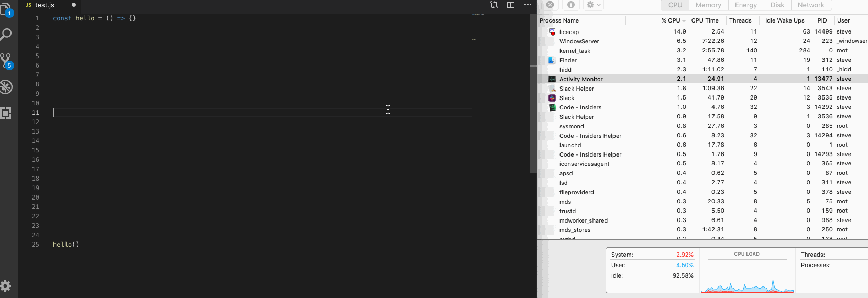Click the Idle 92.58% value
Viewport: 868px width, 298px height.
(683, 275)
